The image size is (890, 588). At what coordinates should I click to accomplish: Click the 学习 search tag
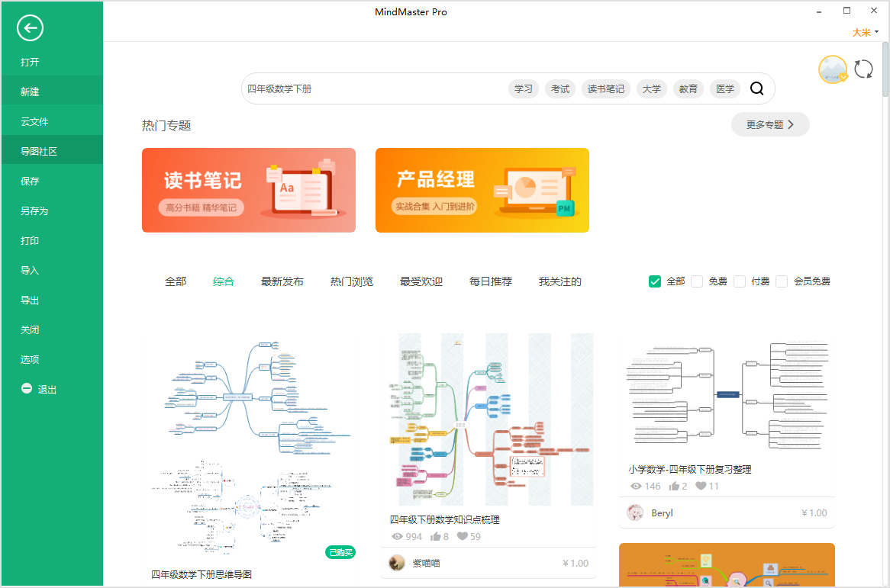pyautogui.click(x=524, y=88)
